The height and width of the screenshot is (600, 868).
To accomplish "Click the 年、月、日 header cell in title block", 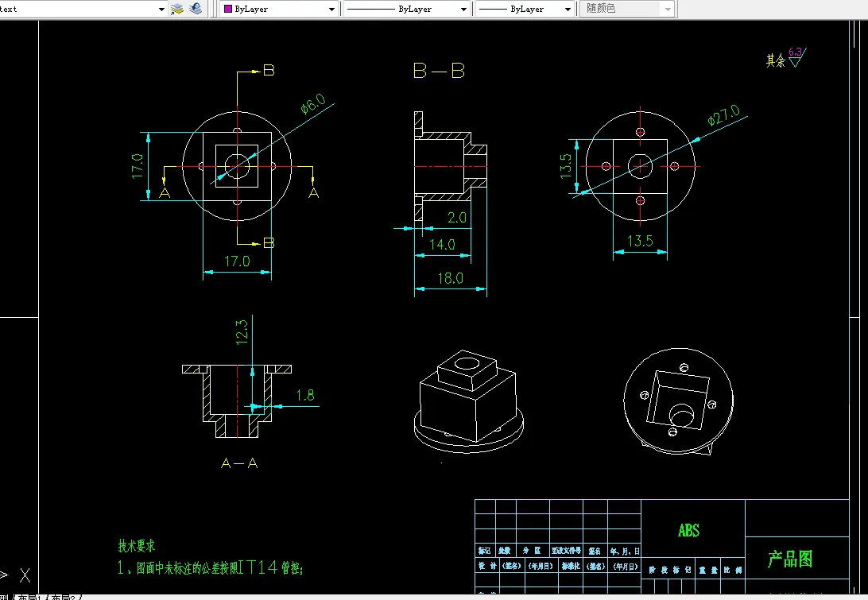I will 625,551.
